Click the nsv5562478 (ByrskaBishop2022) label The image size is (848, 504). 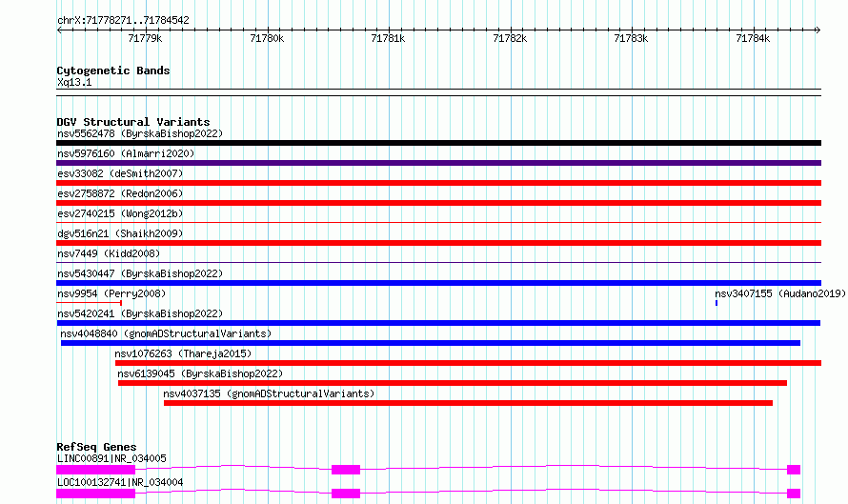[140, 133]
